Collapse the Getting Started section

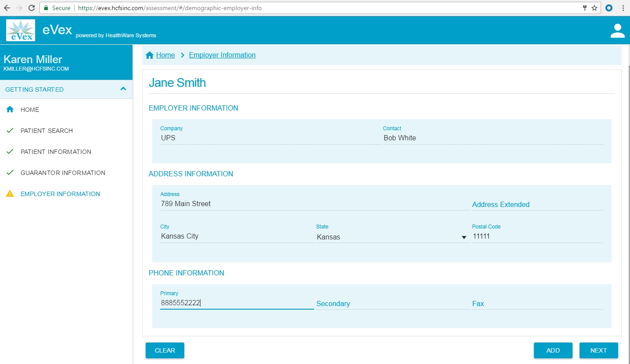pyautogui.click(x=123, y=89)
